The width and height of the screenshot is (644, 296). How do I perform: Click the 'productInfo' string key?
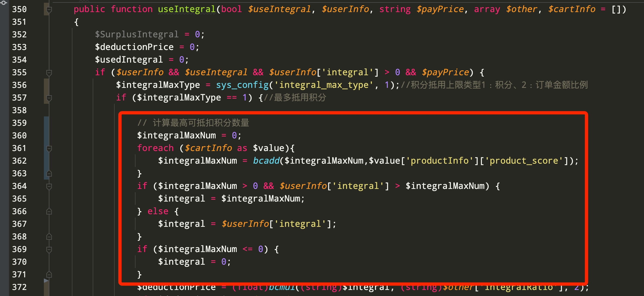440,161
